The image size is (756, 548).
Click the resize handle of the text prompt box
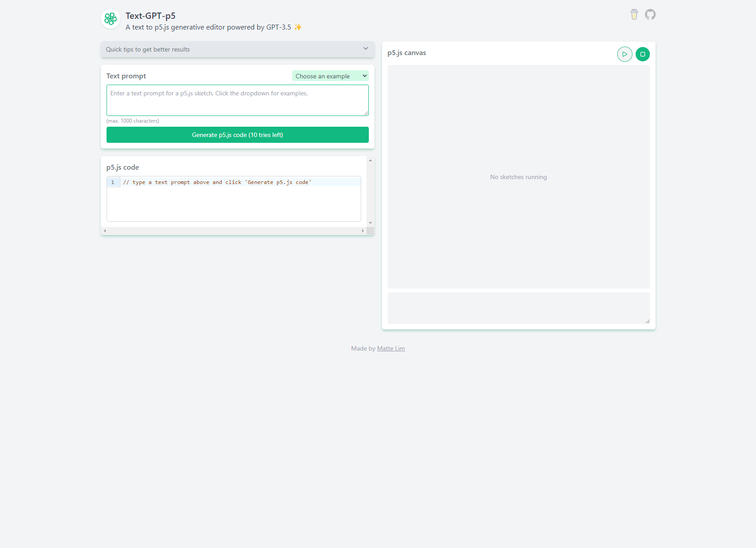(x=367, y=114)
